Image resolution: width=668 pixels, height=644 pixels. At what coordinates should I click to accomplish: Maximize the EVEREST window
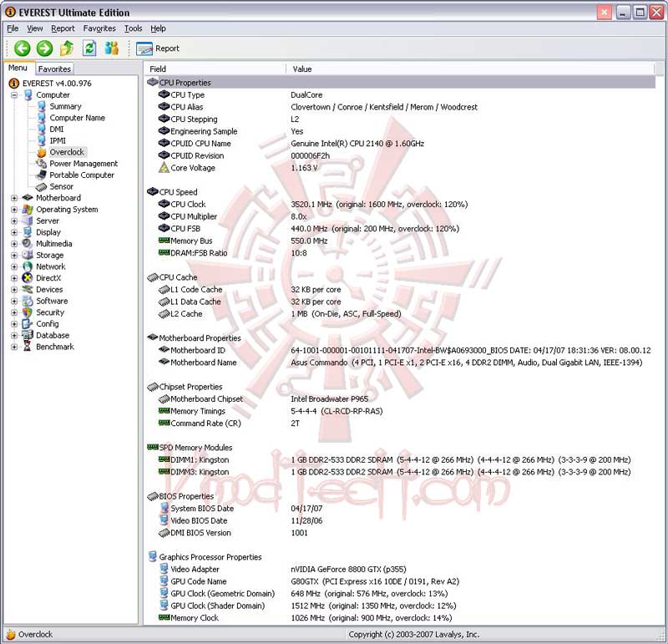click(x=640, y=13)
